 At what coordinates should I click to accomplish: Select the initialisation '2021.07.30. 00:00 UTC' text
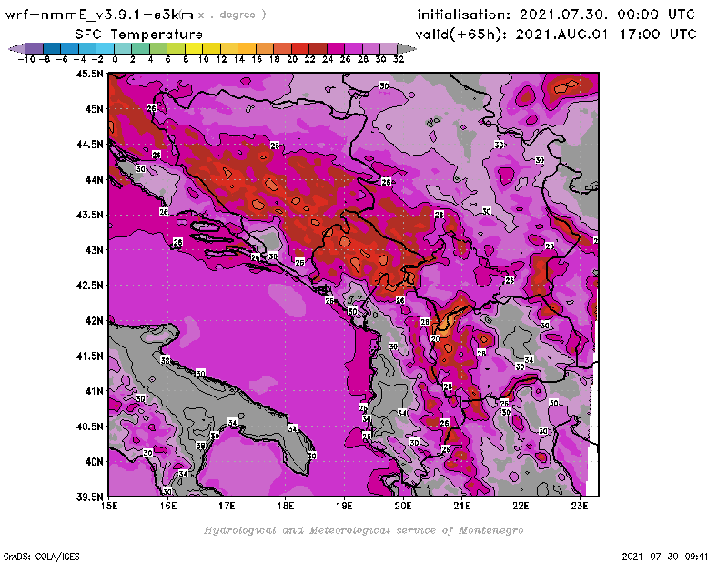coord(607,15)
